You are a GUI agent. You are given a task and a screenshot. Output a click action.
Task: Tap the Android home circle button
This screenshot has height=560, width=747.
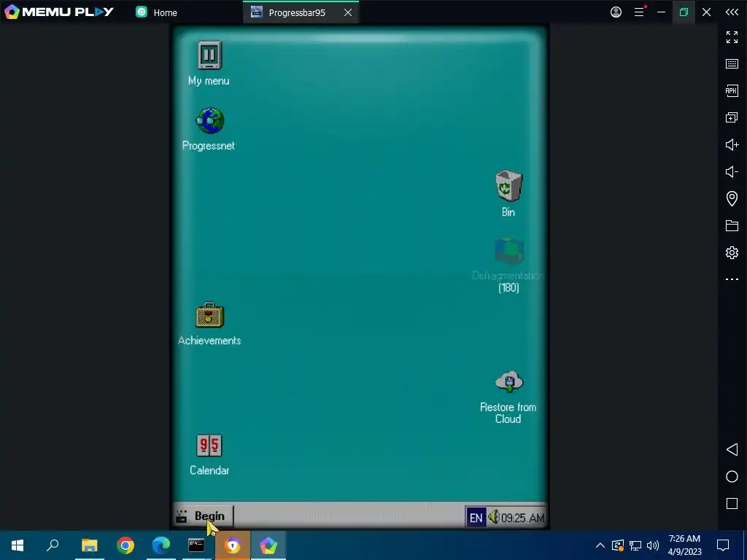pyautogui.click(x=732, y=477)
